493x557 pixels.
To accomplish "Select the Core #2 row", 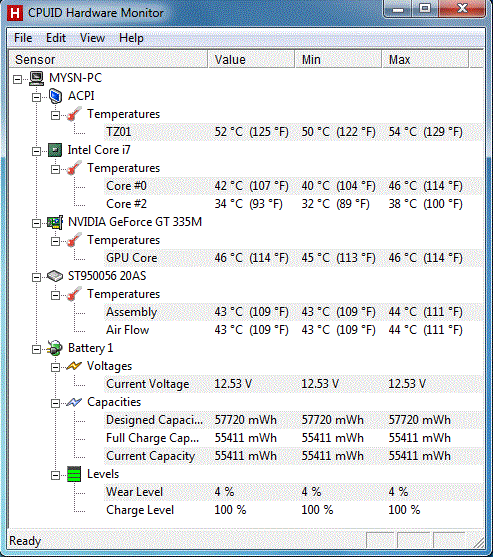I will (x=293, y=204).
